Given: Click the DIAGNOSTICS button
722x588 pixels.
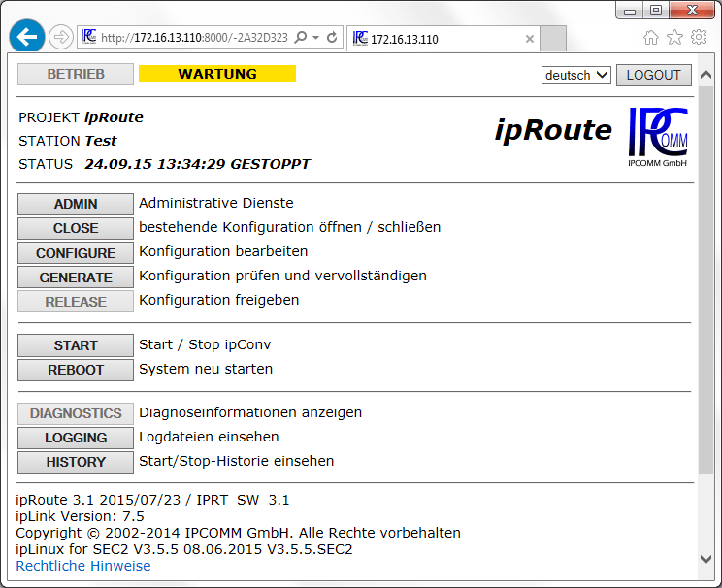Looking at the screenshot, I should [x=76, y=413].
